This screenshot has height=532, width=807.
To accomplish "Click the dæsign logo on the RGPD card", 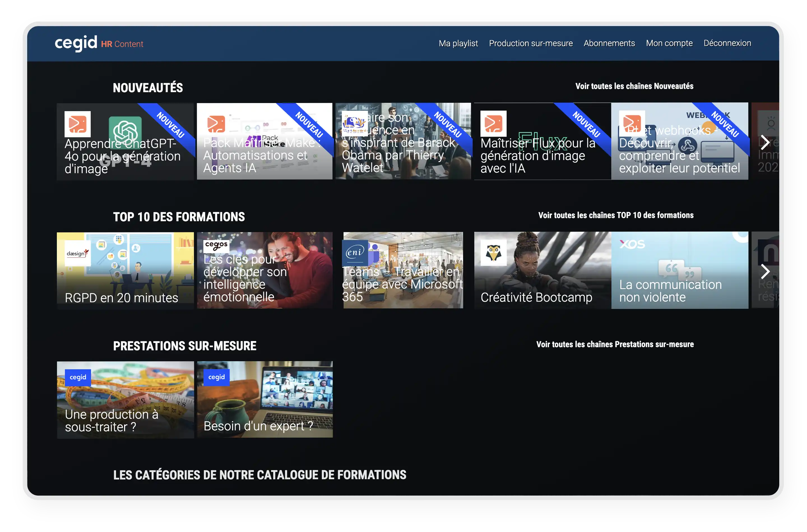I will click(78, 253).
